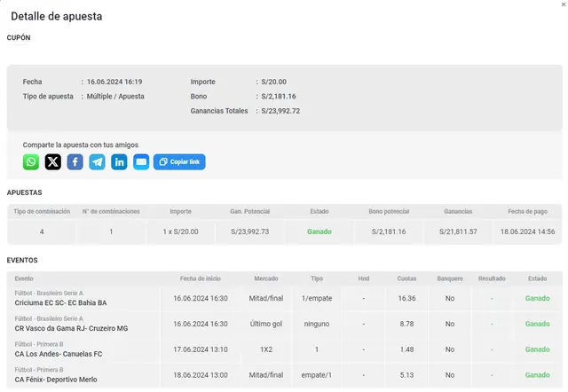
Task: Click the Fecha de pago column header
Action: click(528, 211)
